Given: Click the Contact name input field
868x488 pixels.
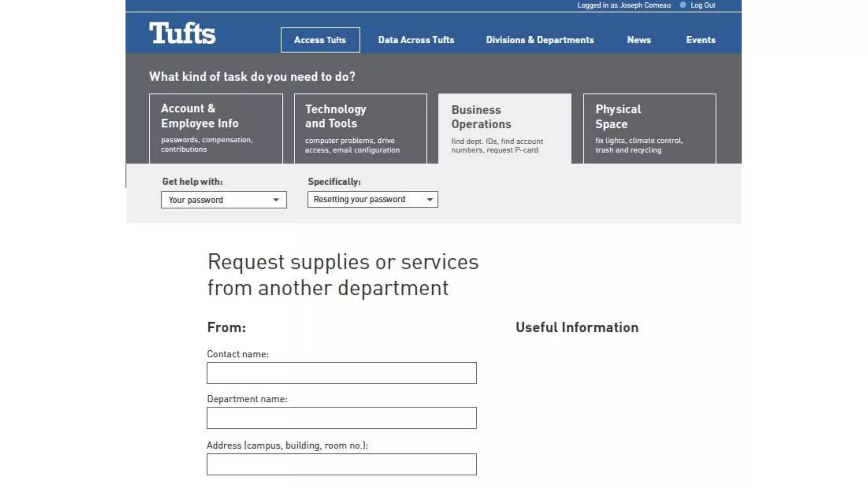Looking at the screenshot, I should (x=342, y=373).
